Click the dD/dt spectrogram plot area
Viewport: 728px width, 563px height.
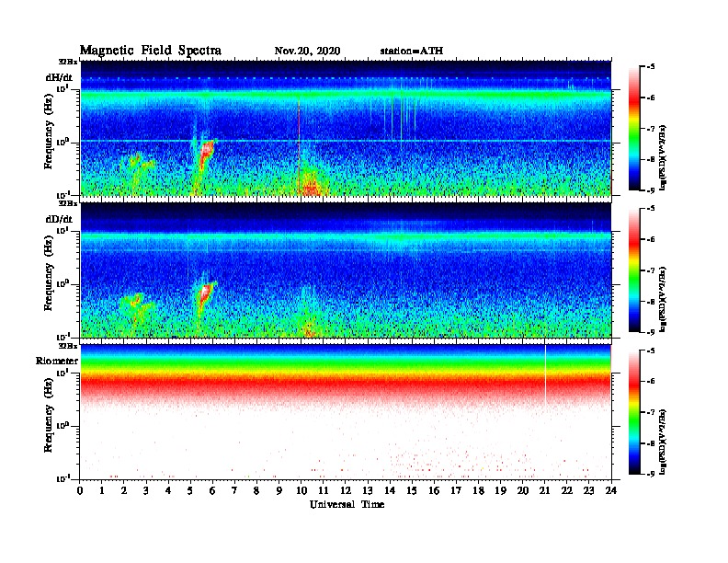click(x=346, y=270)
